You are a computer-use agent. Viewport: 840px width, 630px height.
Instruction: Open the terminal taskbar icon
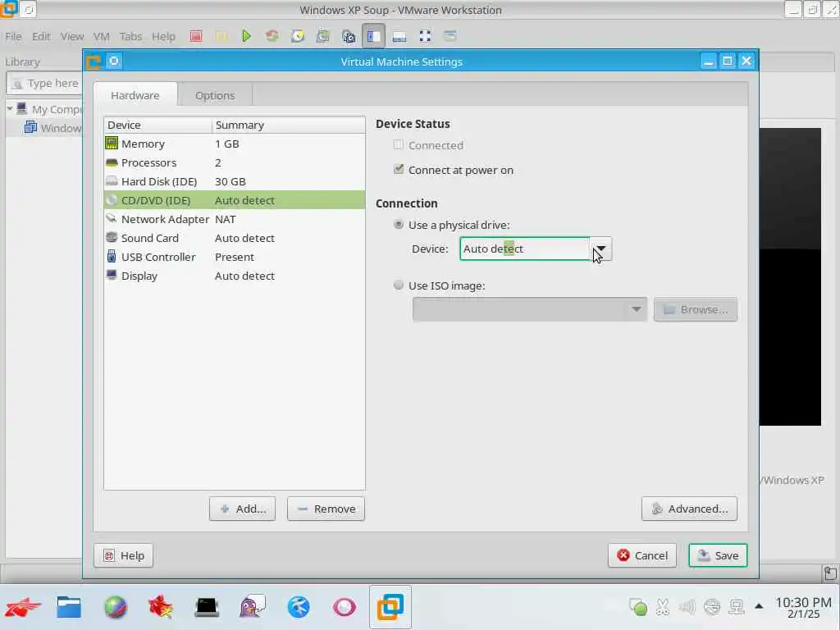pos(207,607)
